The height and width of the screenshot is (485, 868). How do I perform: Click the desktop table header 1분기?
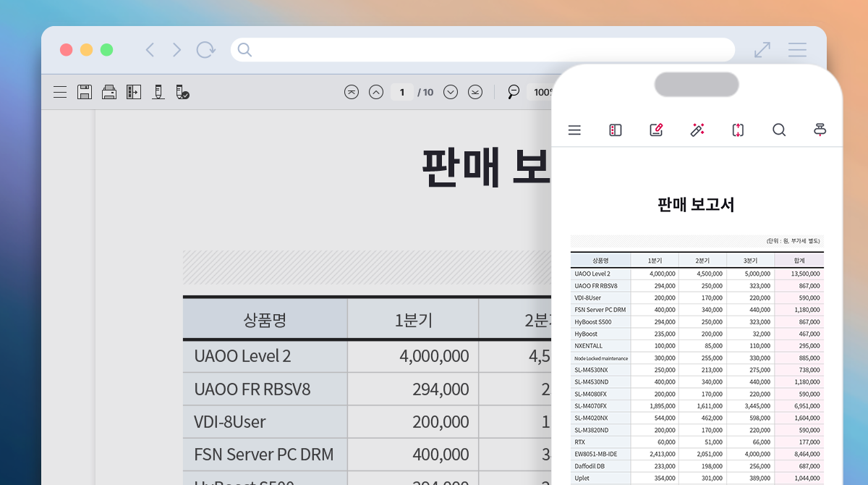413,320
